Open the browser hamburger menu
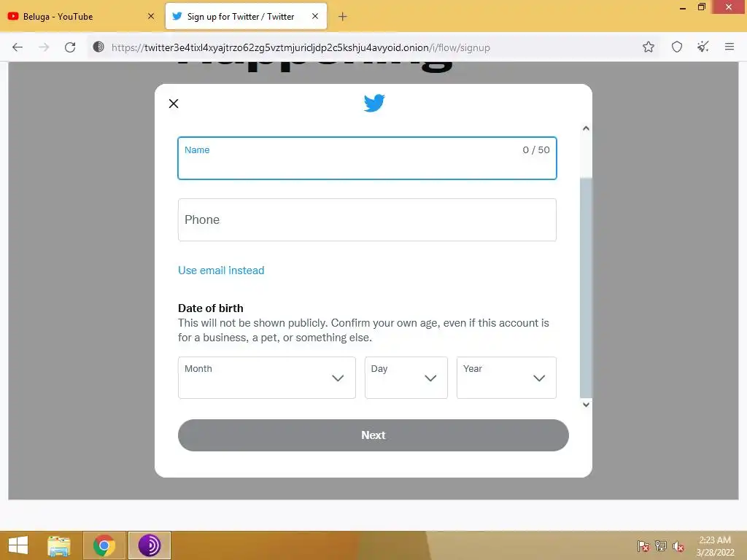This screenshot has height=560, width=747. click(x=729, y=47)
